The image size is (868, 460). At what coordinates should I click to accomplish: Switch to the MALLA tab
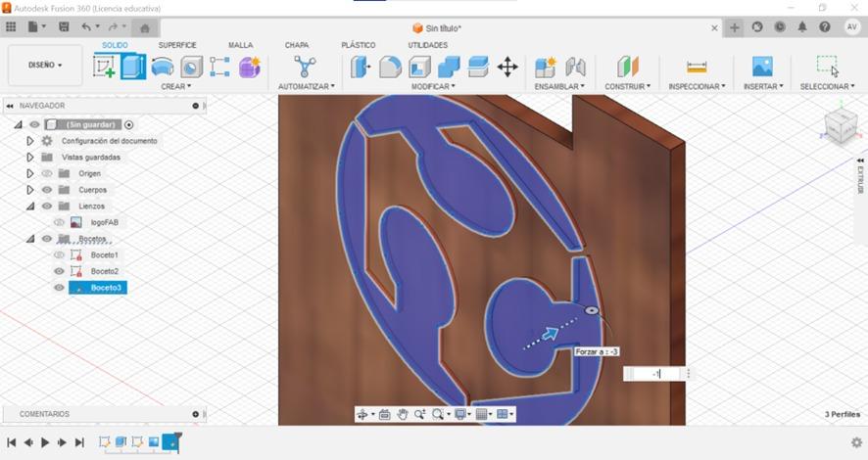(x=241, y=45)
